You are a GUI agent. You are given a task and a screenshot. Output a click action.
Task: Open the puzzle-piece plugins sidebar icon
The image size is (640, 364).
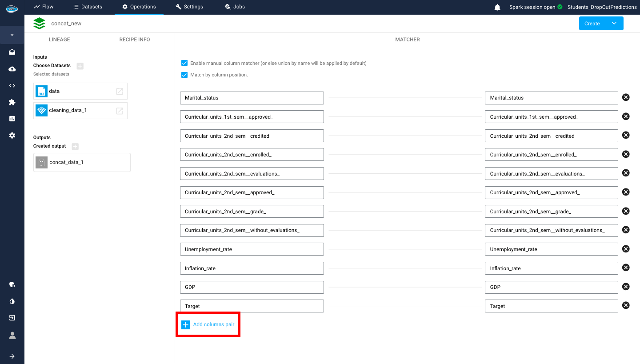click(12, 102)
